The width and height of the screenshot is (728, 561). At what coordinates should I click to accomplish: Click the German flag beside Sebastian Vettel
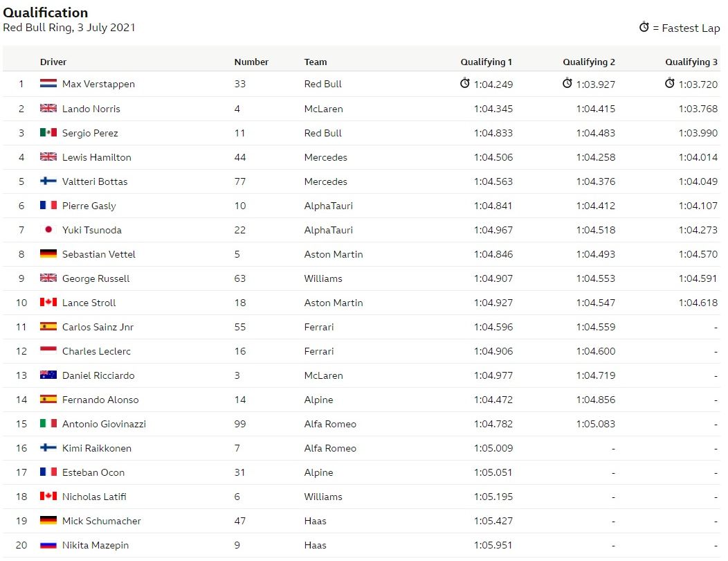(x=48, y=253)
